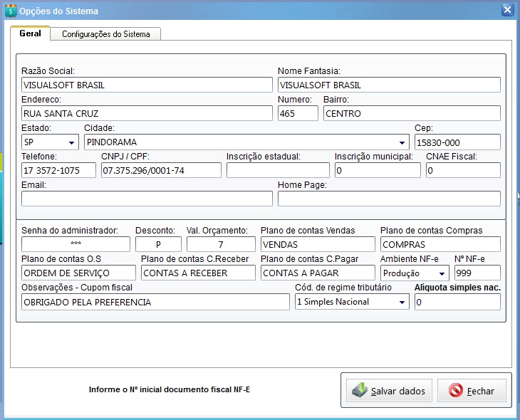Viewport: 520px width, 420px height.
Task: Expand the Estado dropdown showing SP
Action: pyautogui.click(x=71, y=142)
